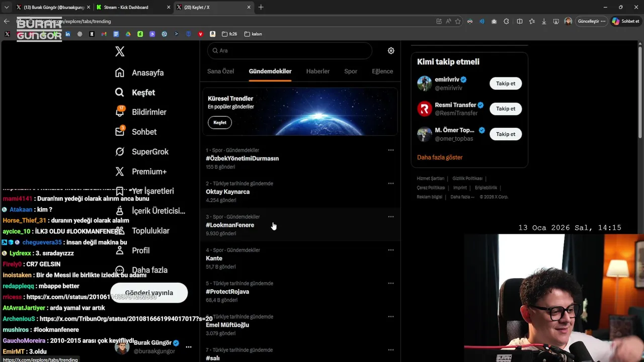Screen dimensions: 644x362
Task: Open SuperGrok in sidebar
Action: point(141,152)
